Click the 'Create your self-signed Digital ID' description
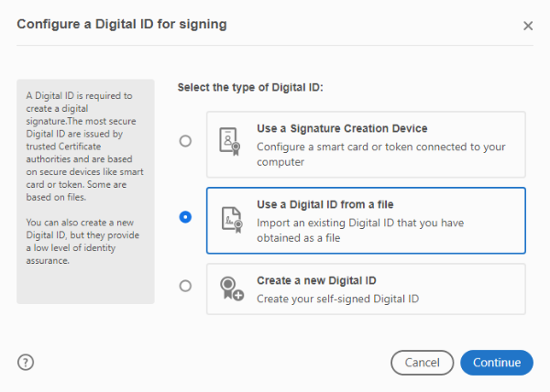550x392 pixels. [337, 299]
